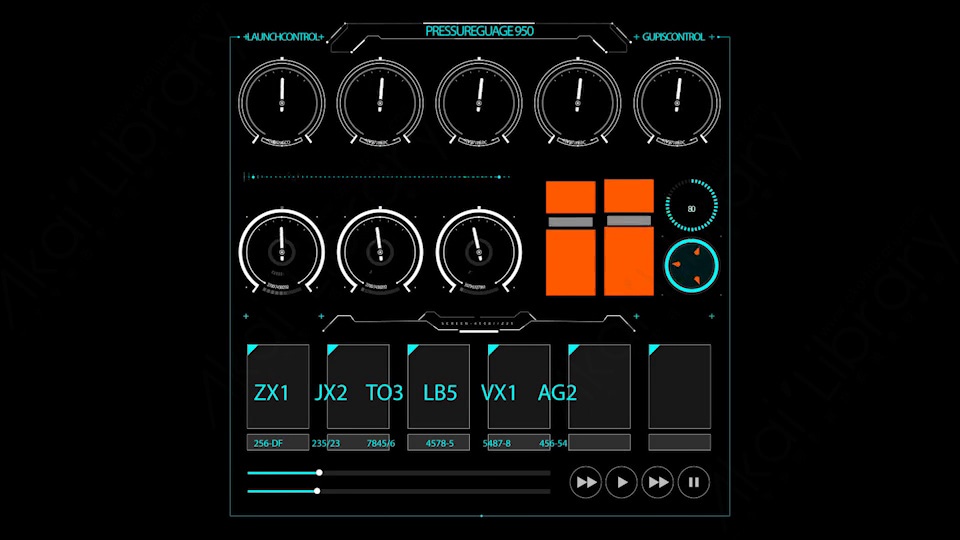The height and width of the screenshot is (540, 960).
Task: Click the lower horizontal slider's handle
Action: click(x=317, y=491)
